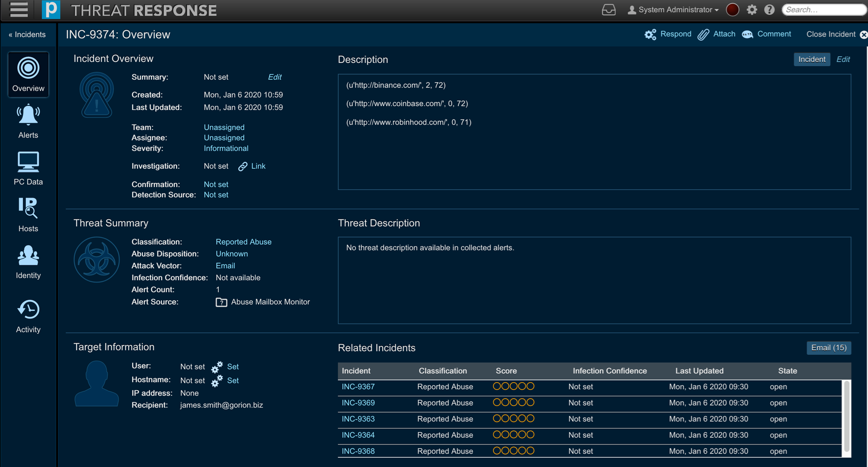Change the Abuse Disposition Unknown value
This screenshot has height=467, width=868.
[x=232, y=254]
